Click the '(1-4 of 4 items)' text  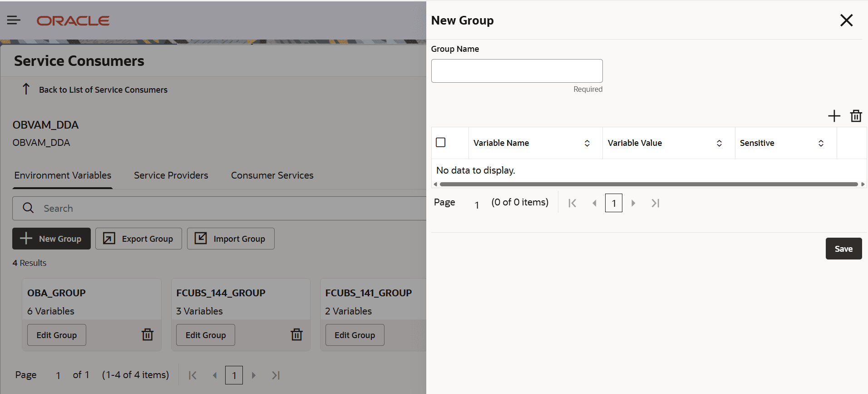[135, 375]
